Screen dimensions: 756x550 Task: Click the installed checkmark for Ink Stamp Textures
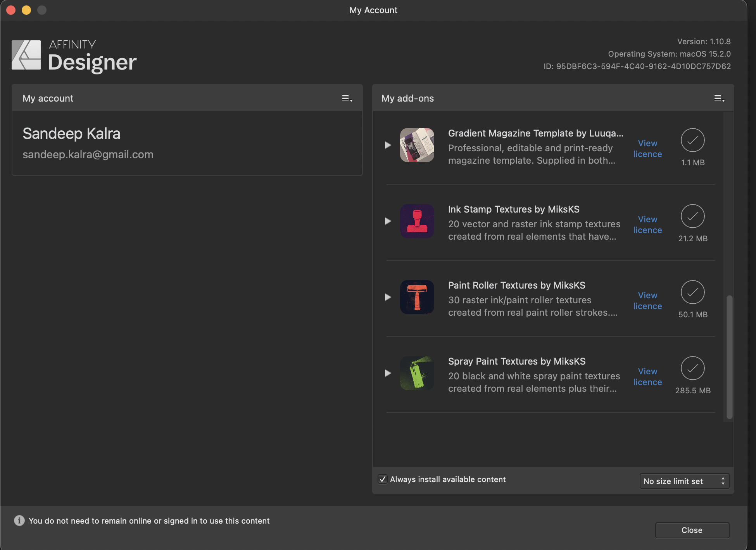[x=692, y=216]
